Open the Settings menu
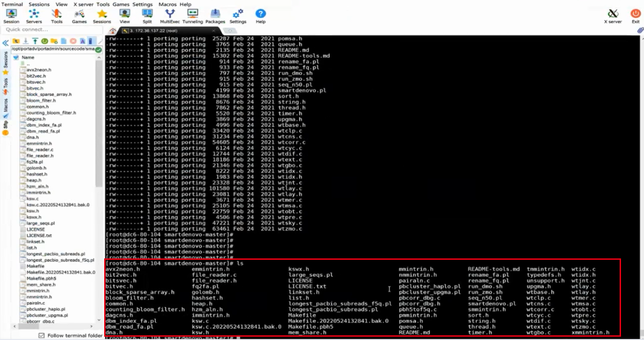Image resolution: width=644 pixels, height=340 pixels. pyautogui.click(x=143, y=4)
